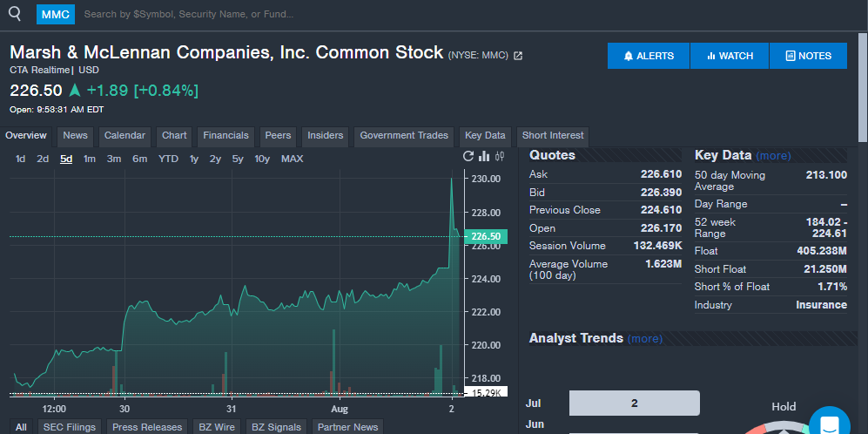Click the MMC ticker tag in search
Screen dimensions: 868x434
56,14
